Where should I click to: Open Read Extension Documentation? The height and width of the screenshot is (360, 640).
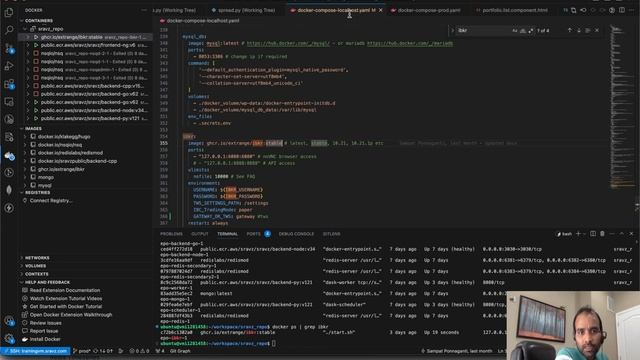click(x=64, y=290)
